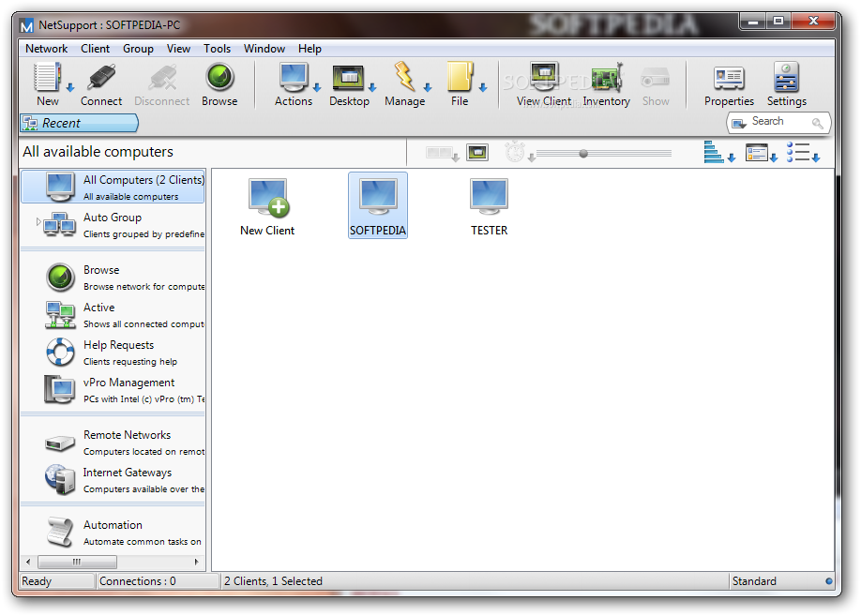Click the thumbnail view monitor icon
Image resolution: width=861 pixels, height=616 pixels.
(x=477, y=152)
